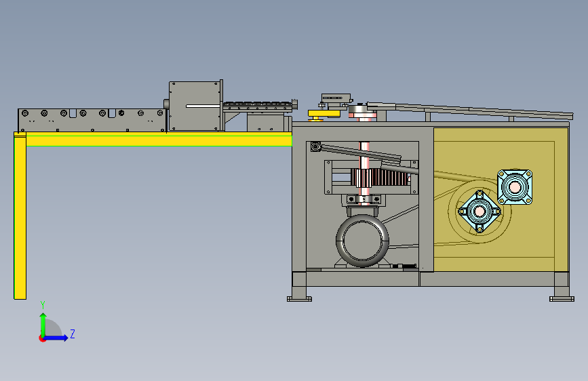Pick the machine's left foot pad
Screen dimensions: 588x381
click(299, 299)
